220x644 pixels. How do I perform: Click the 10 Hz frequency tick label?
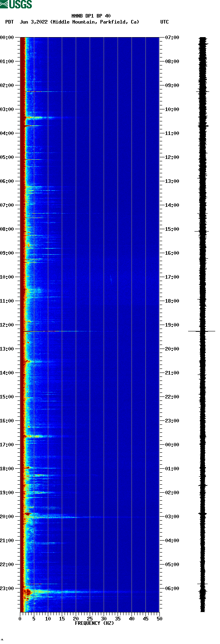[48, 619]
